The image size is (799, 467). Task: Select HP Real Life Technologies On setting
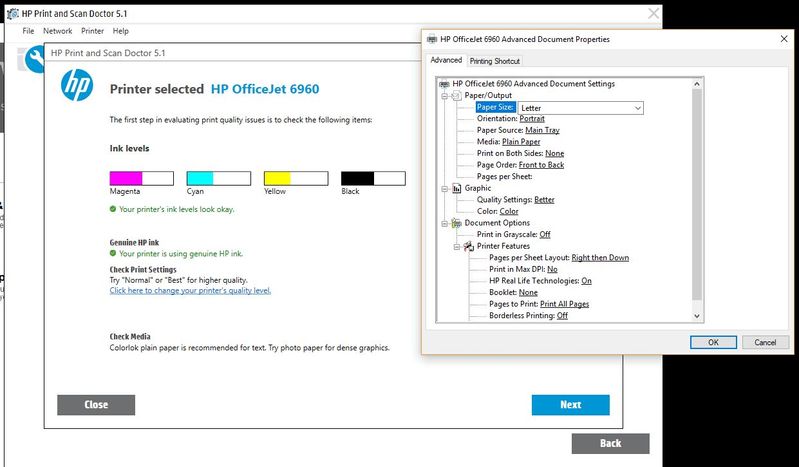pyautogui.click(x=540, y=281)
